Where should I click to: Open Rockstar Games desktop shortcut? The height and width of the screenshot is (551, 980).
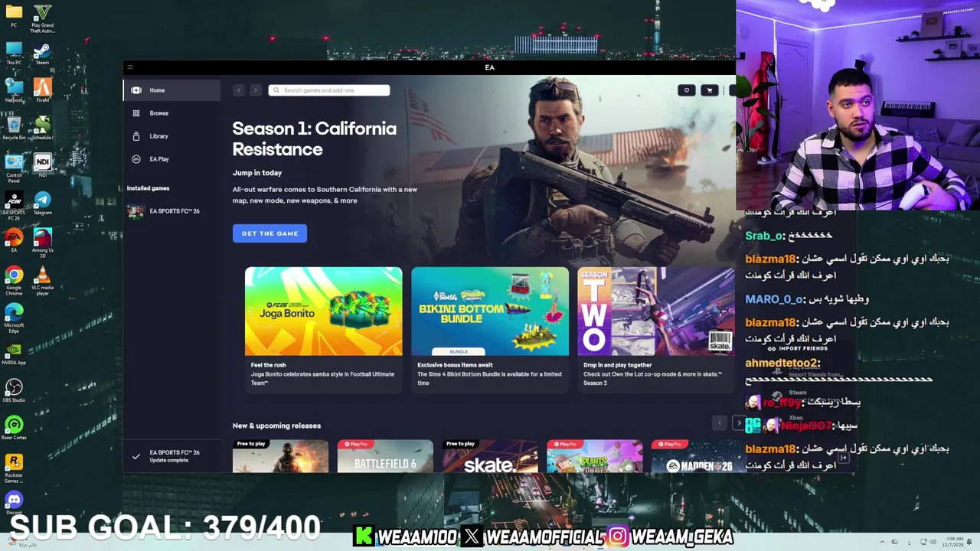click(x=14, y=468)
